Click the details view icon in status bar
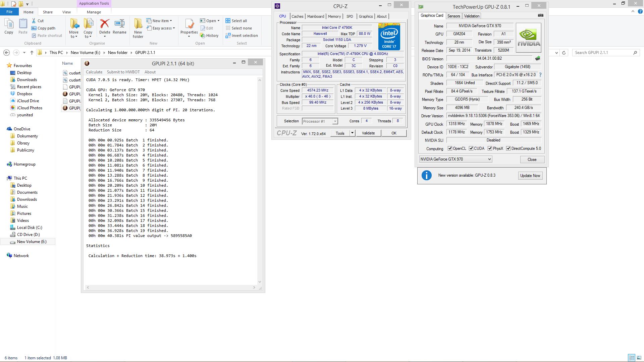Viewport: 644px width, 362px height. pyautogui.click(x=631, y=358)
